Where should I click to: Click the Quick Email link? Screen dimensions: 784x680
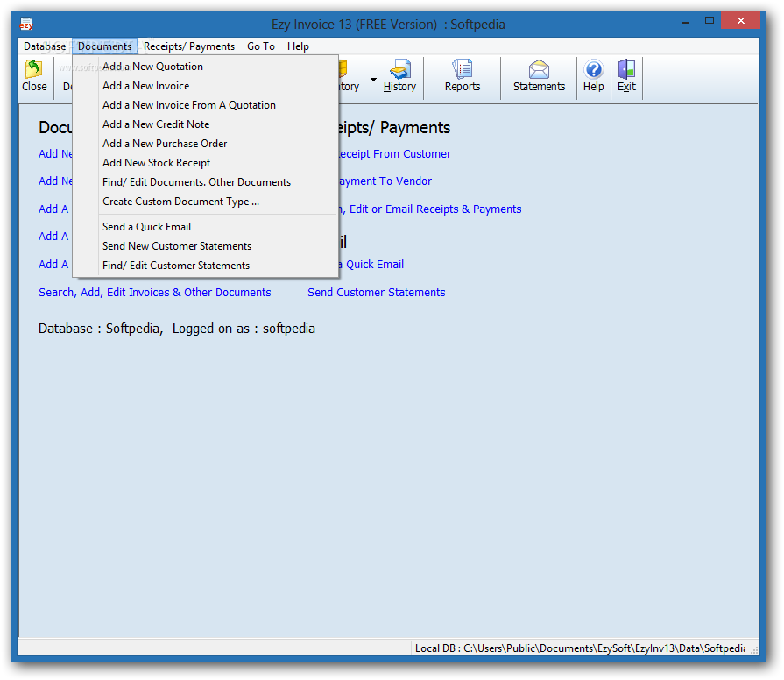click(x=371, y=264)
